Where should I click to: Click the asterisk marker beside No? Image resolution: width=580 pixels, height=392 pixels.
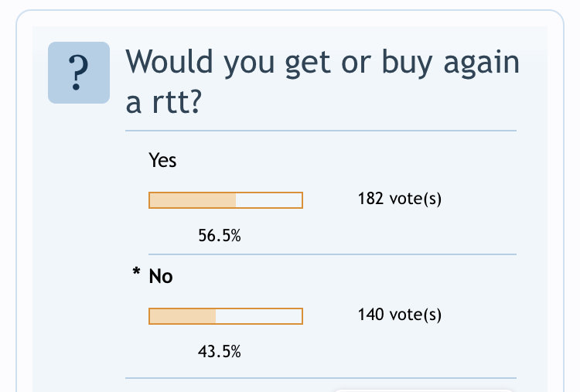(136, 272)
